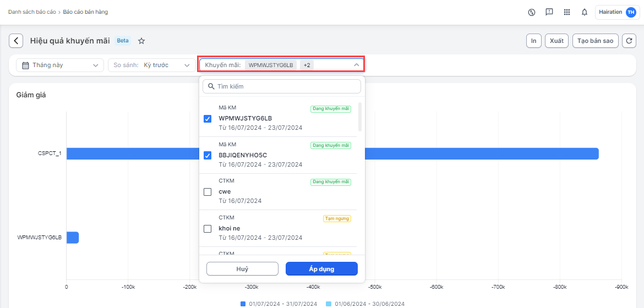
Task: Mark report as favorite with star icon
Action: tap(141, 41)
